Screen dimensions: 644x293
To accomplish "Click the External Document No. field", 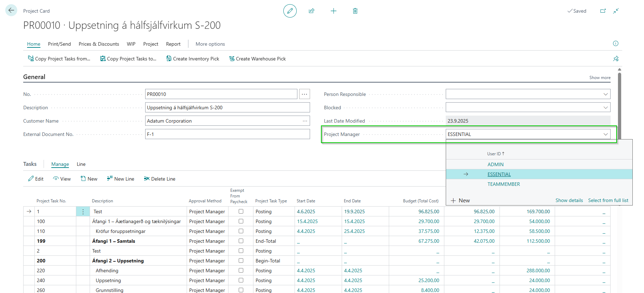I will [x=227, y=134].
